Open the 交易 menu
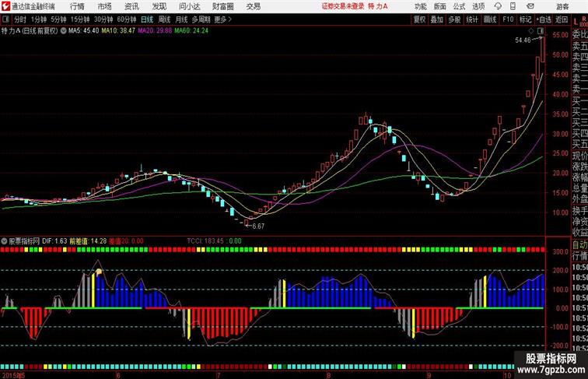 click(253, 6)
